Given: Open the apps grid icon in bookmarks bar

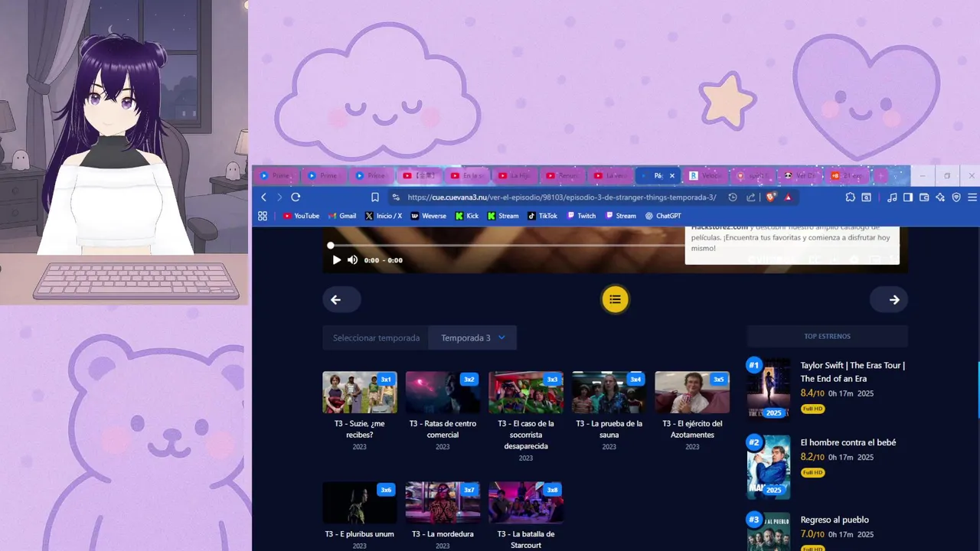Looking at the screenshot, I should 263,216.
